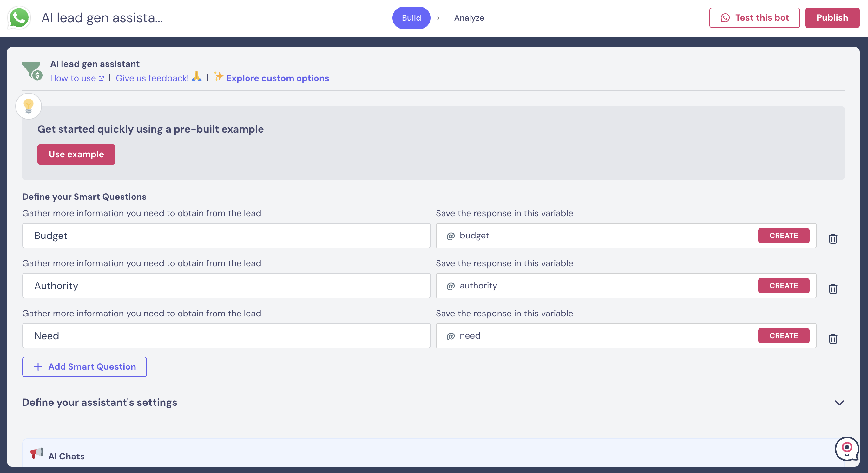Click the Authority question input field
868x473 pixels.
click(x=227, y=286)
